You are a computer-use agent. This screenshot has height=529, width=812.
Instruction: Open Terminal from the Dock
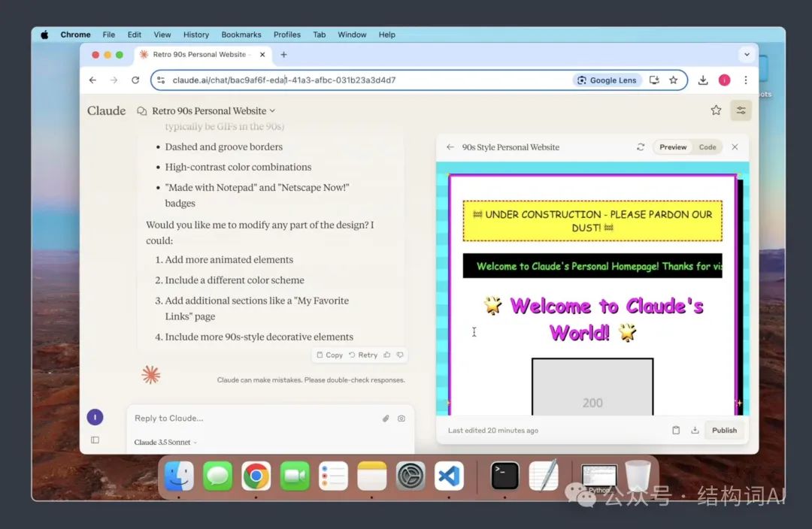(x=505, y=476)
